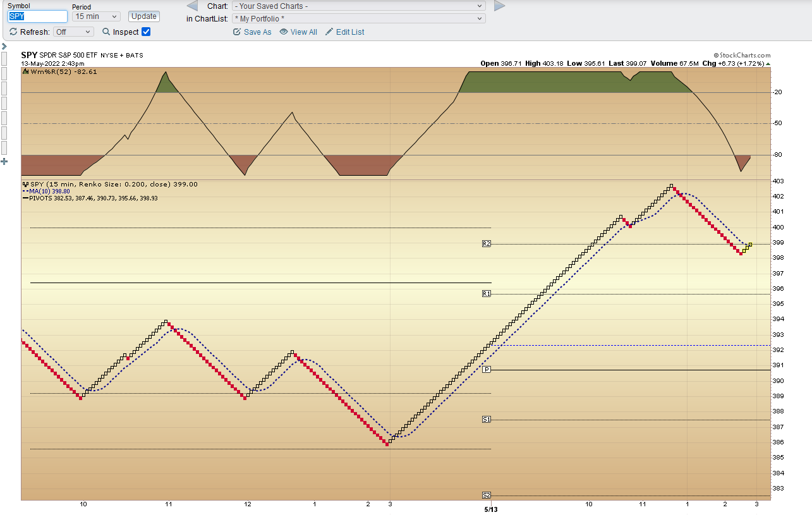Open the My Portfolio ChartList dropdown
812x517 pixels.
358,18
